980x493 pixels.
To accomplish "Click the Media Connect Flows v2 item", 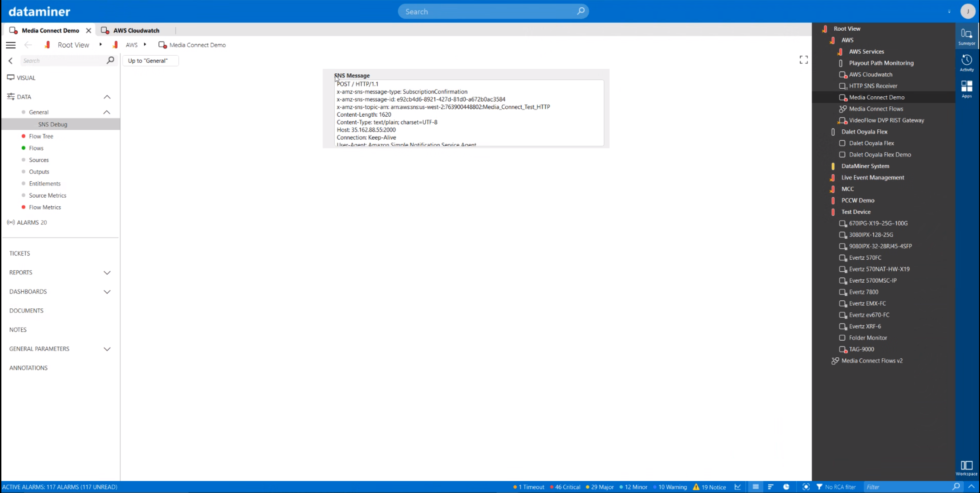I will tap(871, 360).
